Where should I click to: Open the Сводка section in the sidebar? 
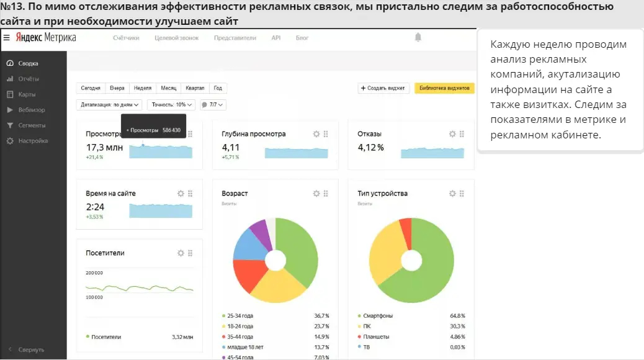[x=27, y=63]
